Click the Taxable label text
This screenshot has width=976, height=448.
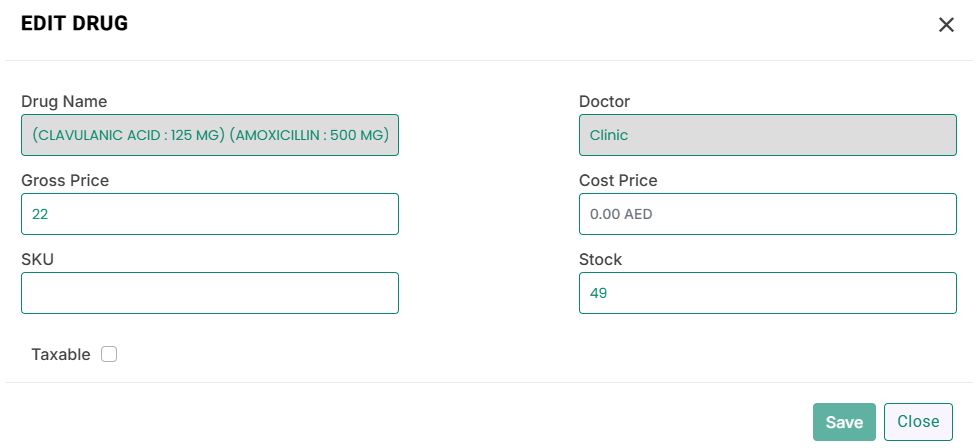pyautogui.click(x=60, y=354)
